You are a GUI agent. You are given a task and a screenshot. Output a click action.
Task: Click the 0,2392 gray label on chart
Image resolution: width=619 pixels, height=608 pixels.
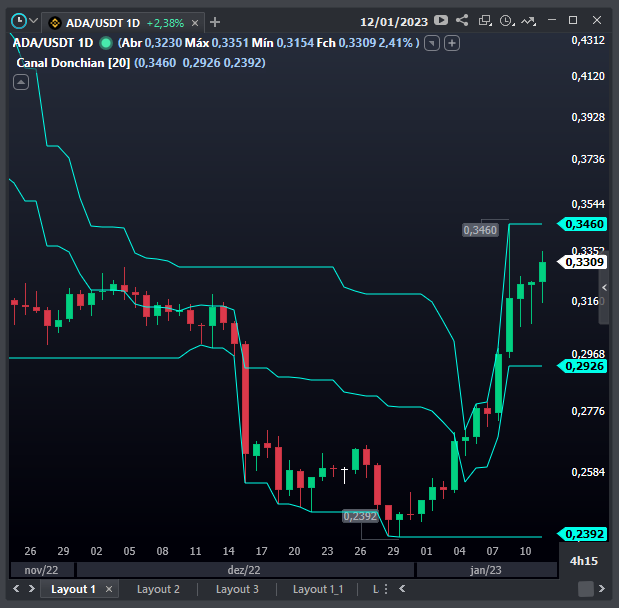click(360, 516)
